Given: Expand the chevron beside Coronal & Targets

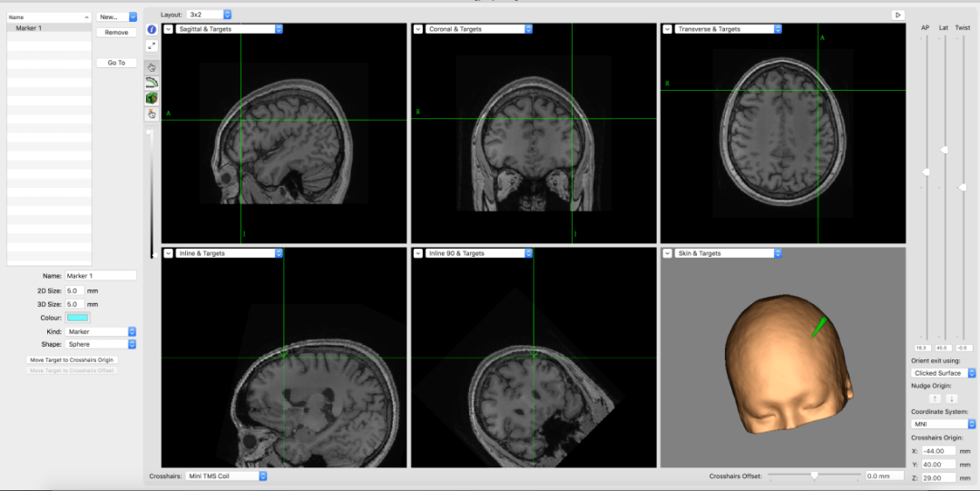Looking at the screenshot, I should [418, 29].
